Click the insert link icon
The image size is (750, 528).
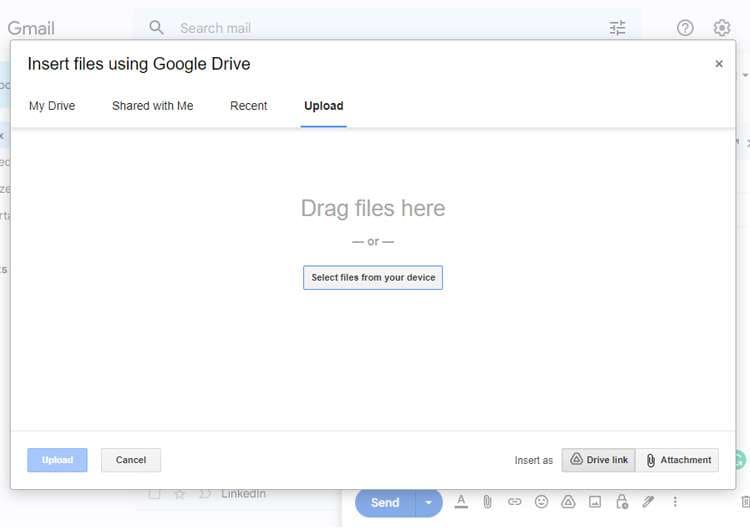(515, 502)
